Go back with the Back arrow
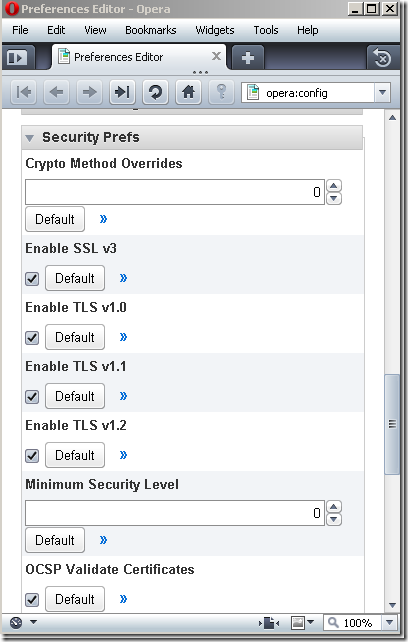This screenshot has height=642, width=408. point(57,92)
